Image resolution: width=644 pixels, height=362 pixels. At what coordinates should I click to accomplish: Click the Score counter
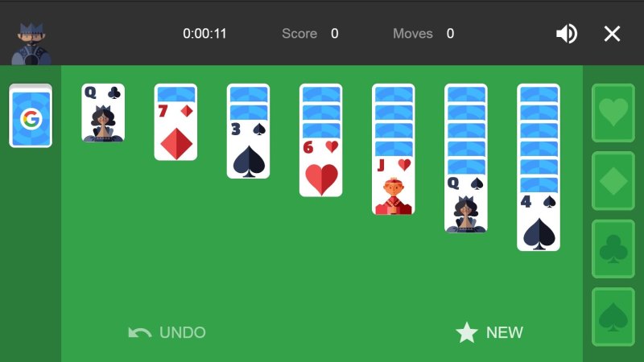tap(310, 34)
